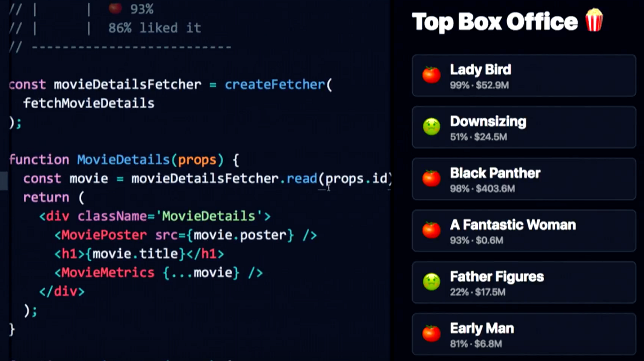Click the '98% · $403.6M' stats text
Image resolution: width=644 pixels, height=361 pixels.
[482, 189]
